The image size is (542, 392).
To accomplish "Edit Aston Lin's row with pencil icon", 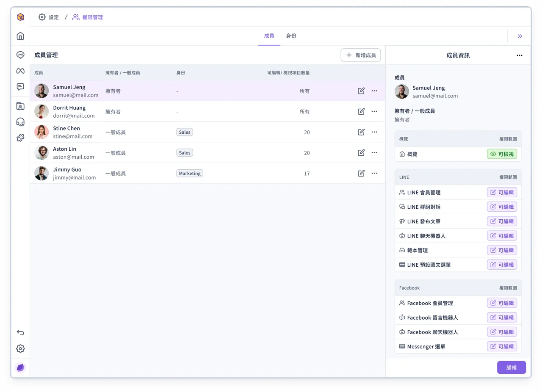I will pyautogui.click(x=361, y=152).
